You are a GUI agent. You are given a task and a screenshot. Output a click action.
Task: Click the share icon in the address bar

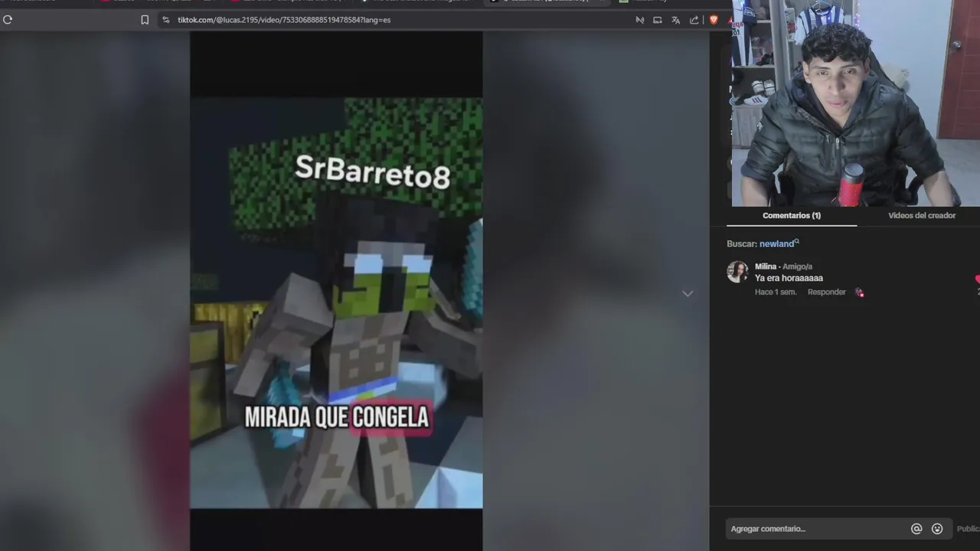[694, 20]
